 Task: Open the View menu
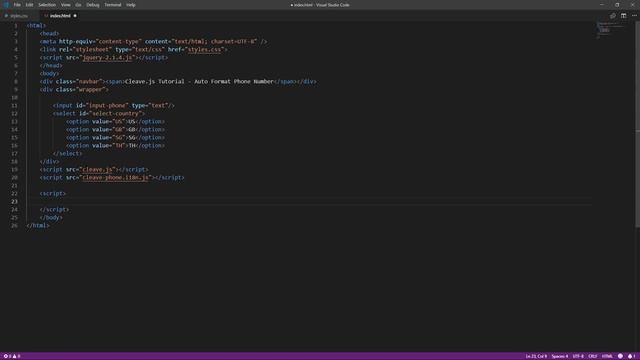[x=65, y=5]
